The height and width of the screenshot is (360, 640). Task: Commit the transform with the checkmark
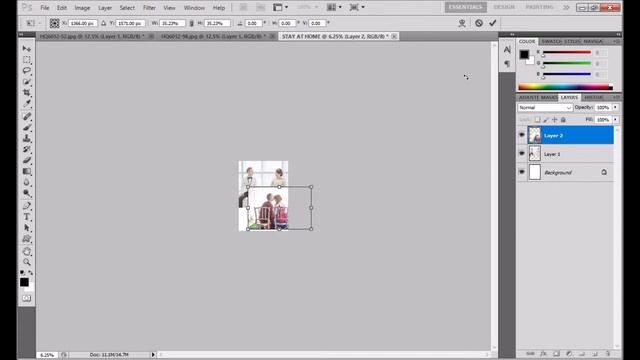click(493, 23)
